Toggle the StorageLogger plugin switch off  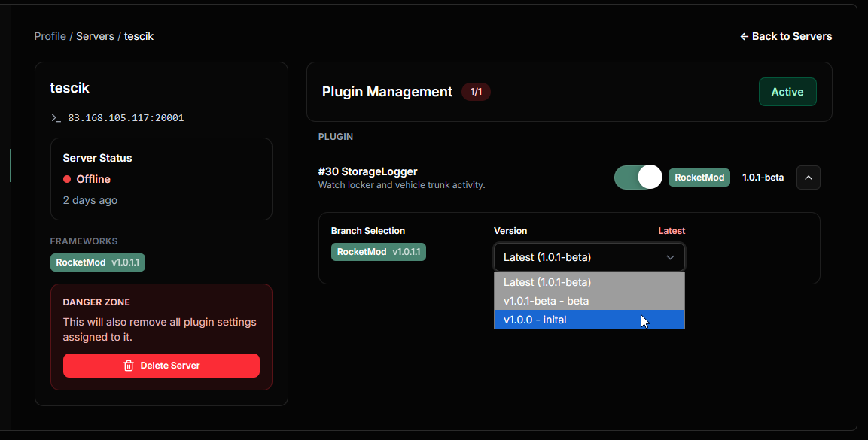pyautogui.click(x=638, y=178)
